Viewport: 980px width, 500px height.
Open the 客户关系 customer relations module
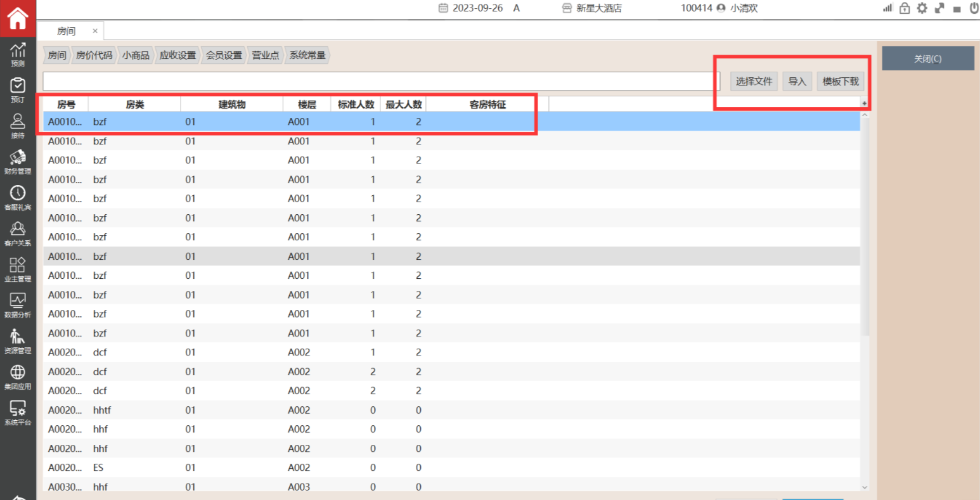18,233
